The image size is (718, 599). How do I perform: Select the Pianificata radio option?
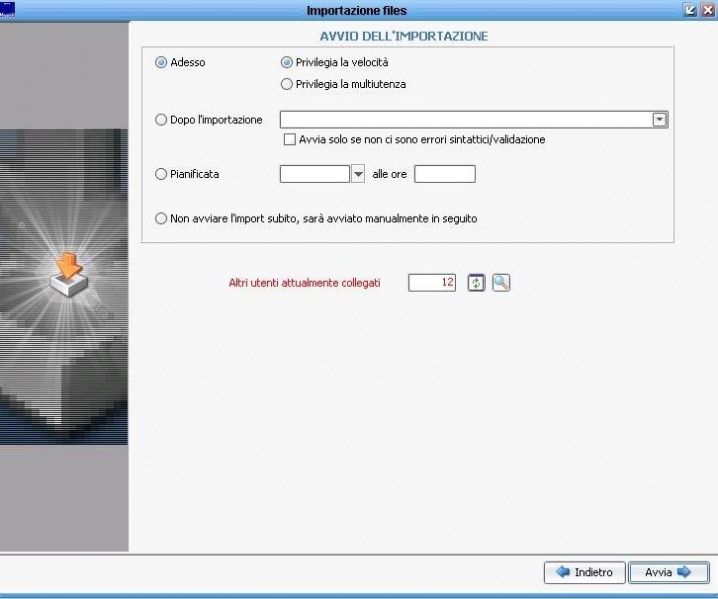tap(161, 174)
